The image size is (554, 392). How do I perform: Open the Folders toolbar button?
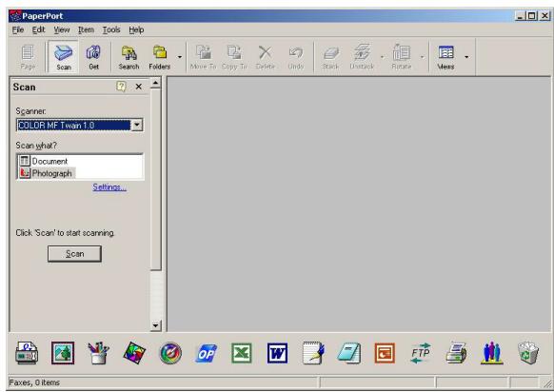point(159,57)
